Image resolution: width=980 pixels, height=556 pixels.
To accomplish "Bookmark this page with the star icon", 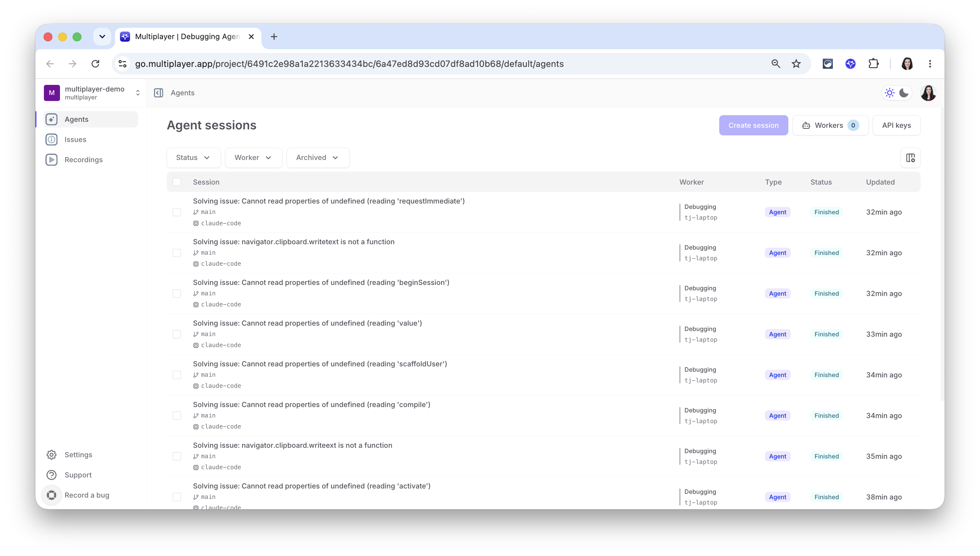I will 796,64.
